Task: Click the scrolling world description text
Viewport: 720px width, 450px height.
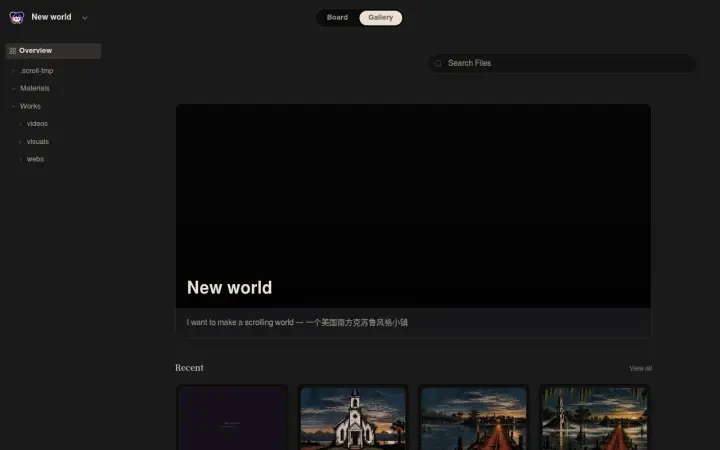Action: (297, 322)
